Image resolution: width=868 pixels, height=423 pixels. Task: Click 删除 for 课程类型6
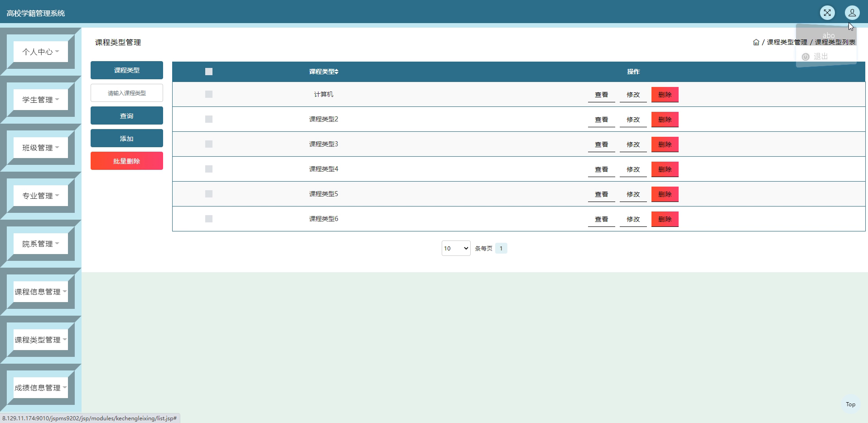tap(665, 219)
